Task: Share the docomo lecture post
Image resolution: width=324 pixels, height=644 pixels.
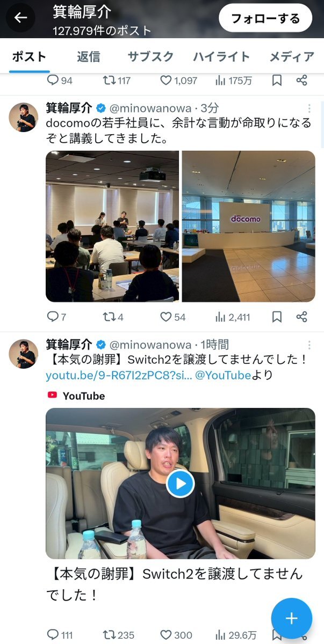Action: (x=302, y=317)
